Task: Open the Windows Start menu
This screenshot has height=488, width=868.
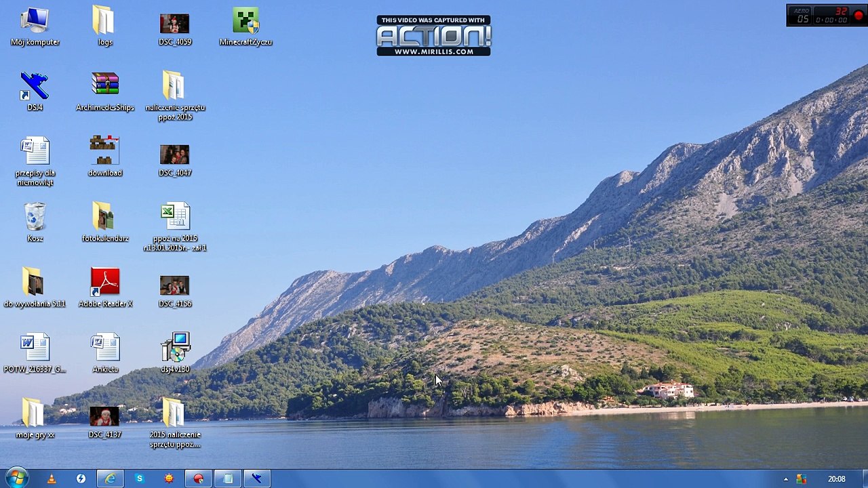Action: click(16, 478)
